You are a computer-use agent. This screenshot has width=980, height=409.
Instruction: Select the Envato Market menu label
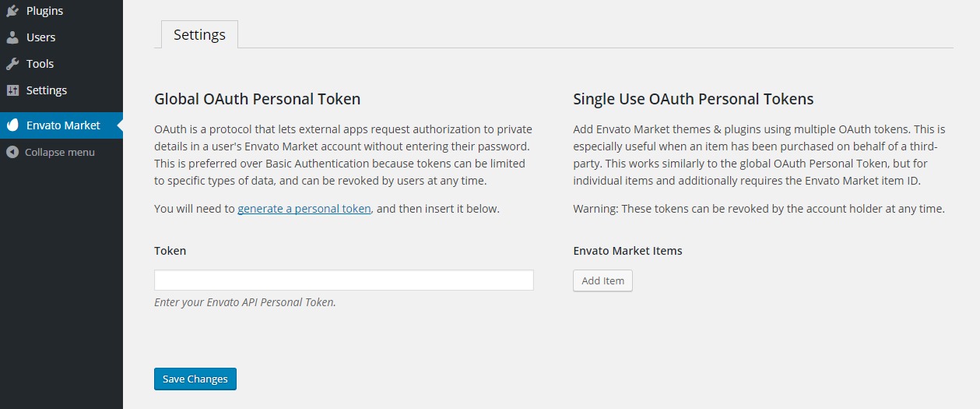click(63, 125)
